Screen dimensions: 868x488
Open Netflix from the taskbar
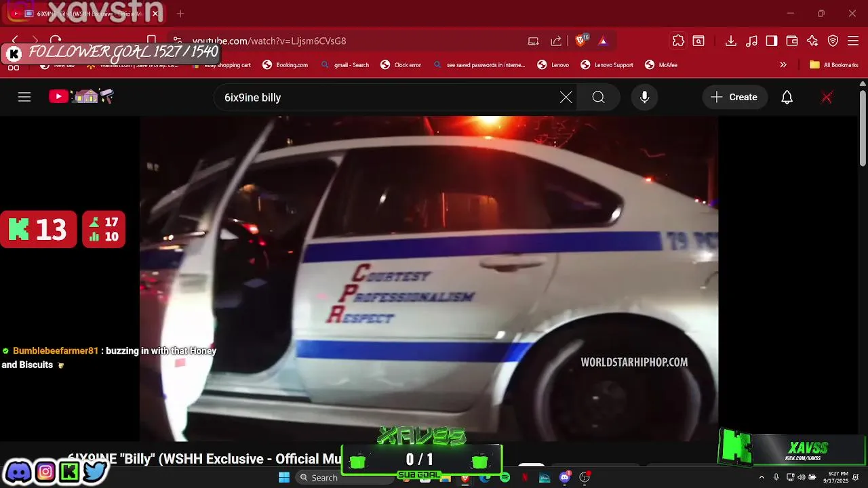(525, 478)
